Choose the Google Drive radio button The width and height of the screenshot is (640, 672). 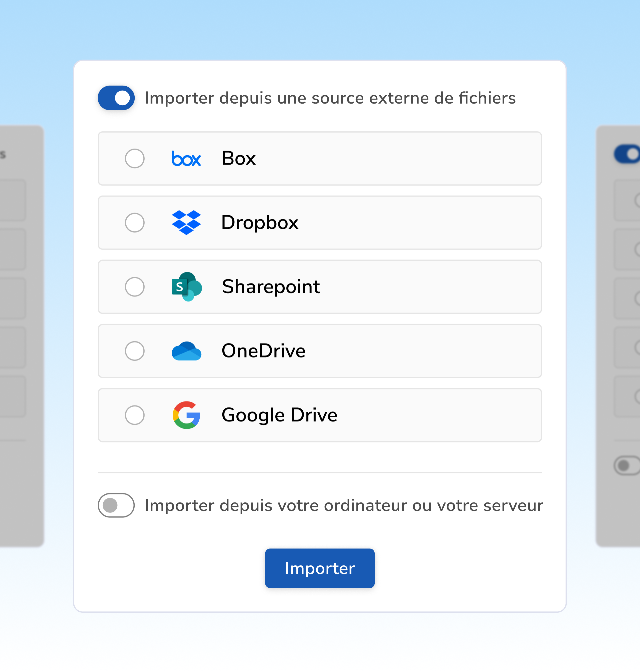(135, 415)
